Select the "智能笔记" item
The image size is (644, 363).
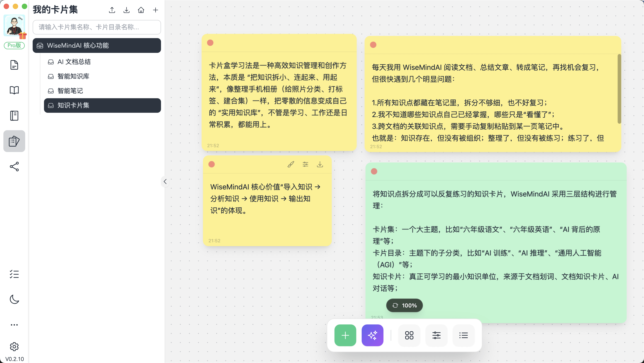(70, 91)
